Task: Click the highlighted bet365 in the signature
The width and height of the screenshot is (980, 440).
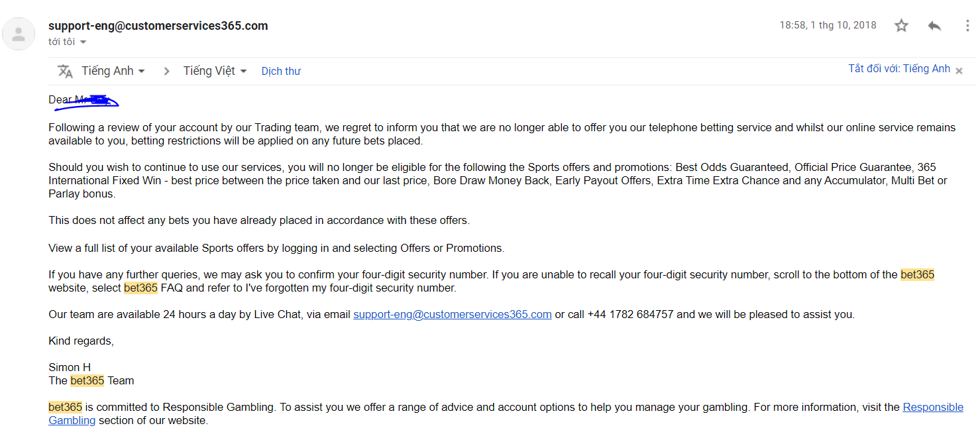Action: point(87,380)
